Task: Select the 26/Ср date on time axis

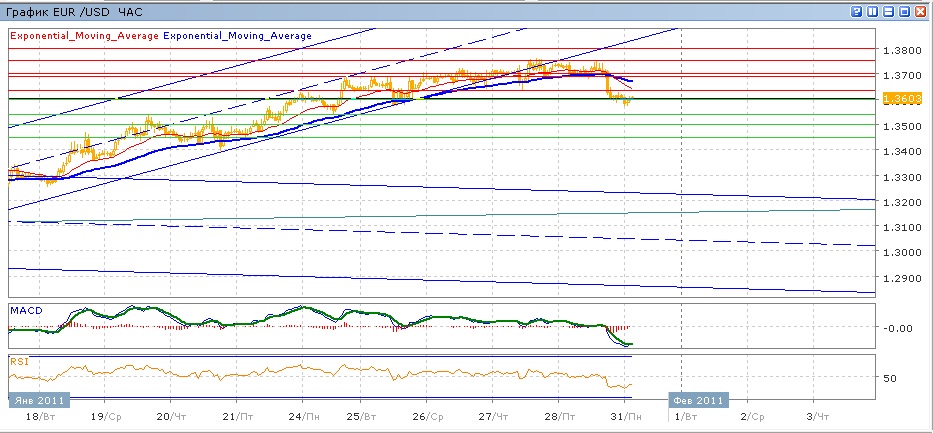Action: [x=429, y=416]
